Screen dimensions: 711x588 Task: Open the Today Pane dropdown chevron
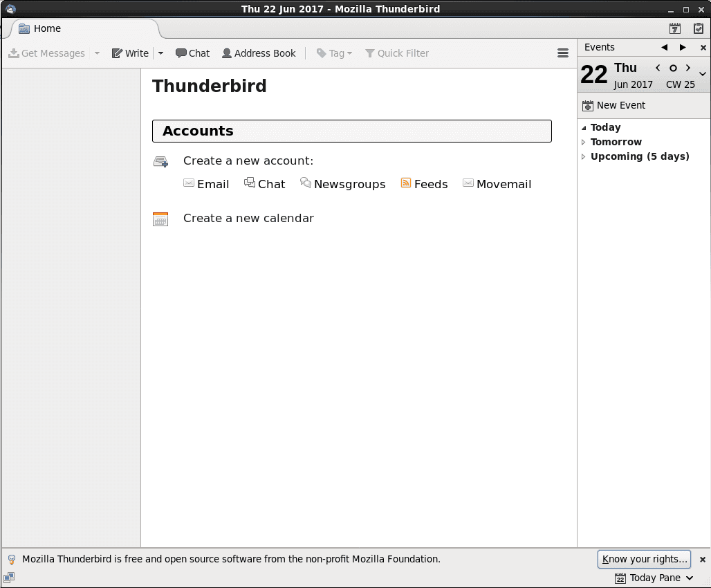pos(690,578)
